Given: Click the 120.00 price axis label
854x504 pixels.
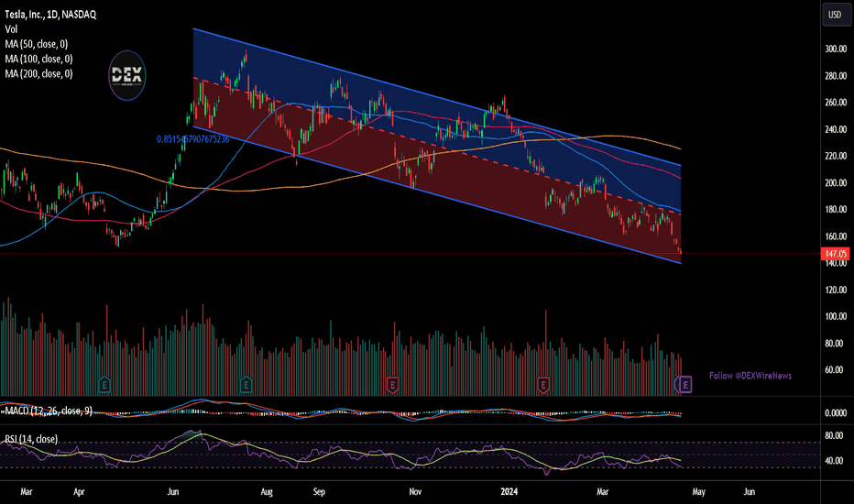Looking at the screenshot, I should pyautogui.click(x=836, y=290).
